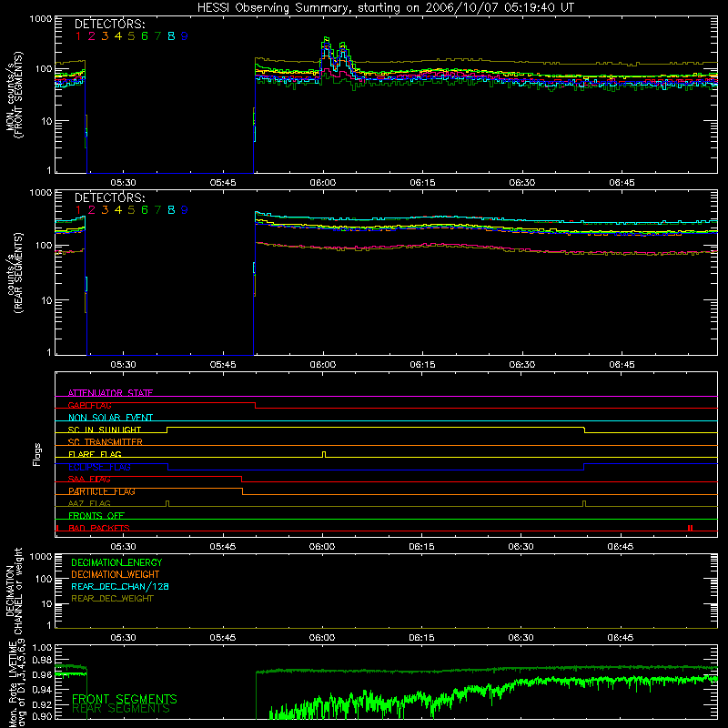The height and width of the screenshot is (728, 728).
Task: Select the REAR_DEC_WEIGHT legend entry
Action: click(x=112, y=599)
